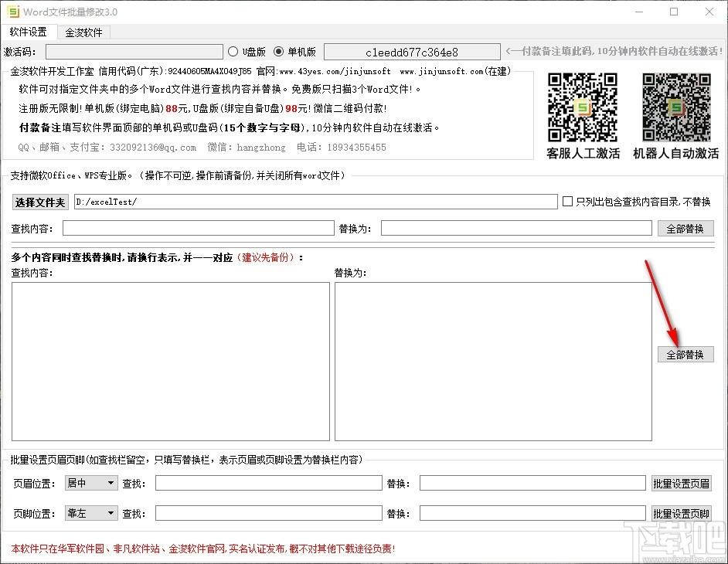728x564 pixels.
Task: Click the 选择文件夹 button
Action: 40,202
